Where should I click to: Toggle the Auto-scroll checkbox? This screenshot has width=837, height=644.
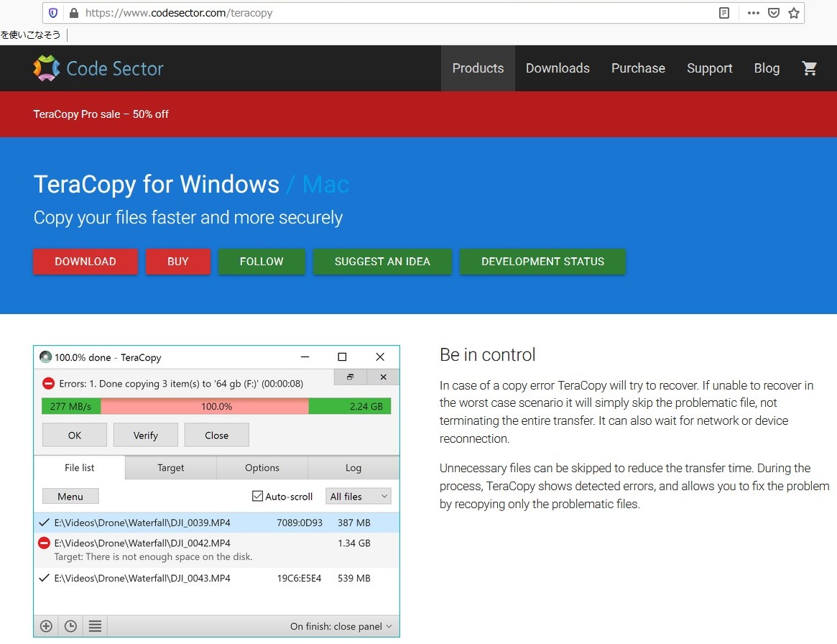tap(257, 496)
